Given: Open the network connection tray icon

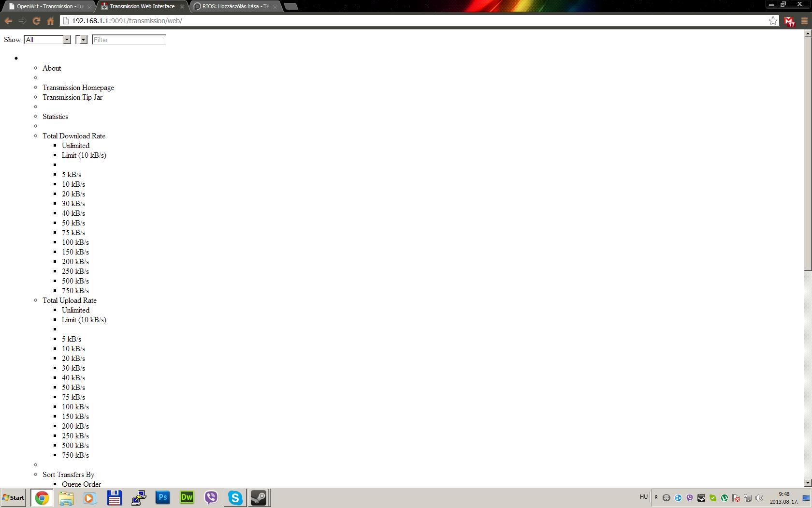Looking at the screenshot, I should pos(748,497).
